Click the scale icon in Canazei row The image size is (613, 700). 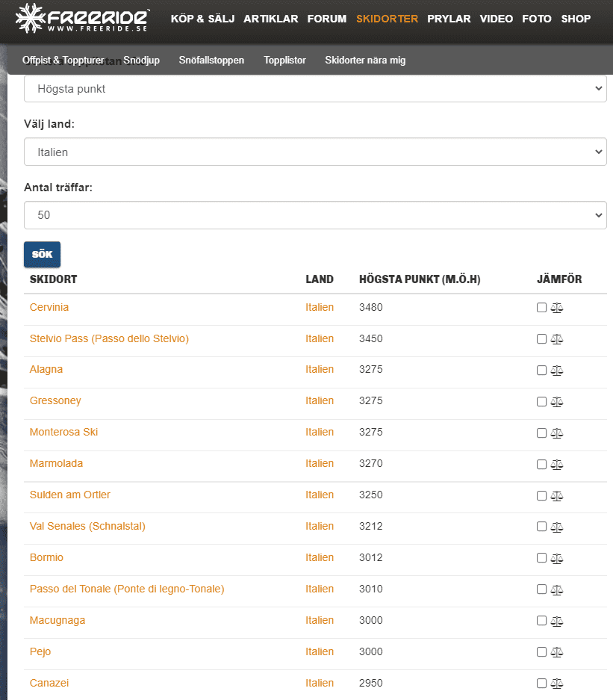coord(556,684)
